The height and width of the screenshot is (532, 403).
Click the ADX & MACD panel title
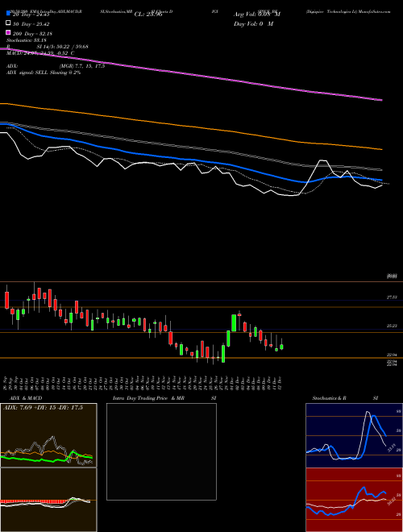26,398
